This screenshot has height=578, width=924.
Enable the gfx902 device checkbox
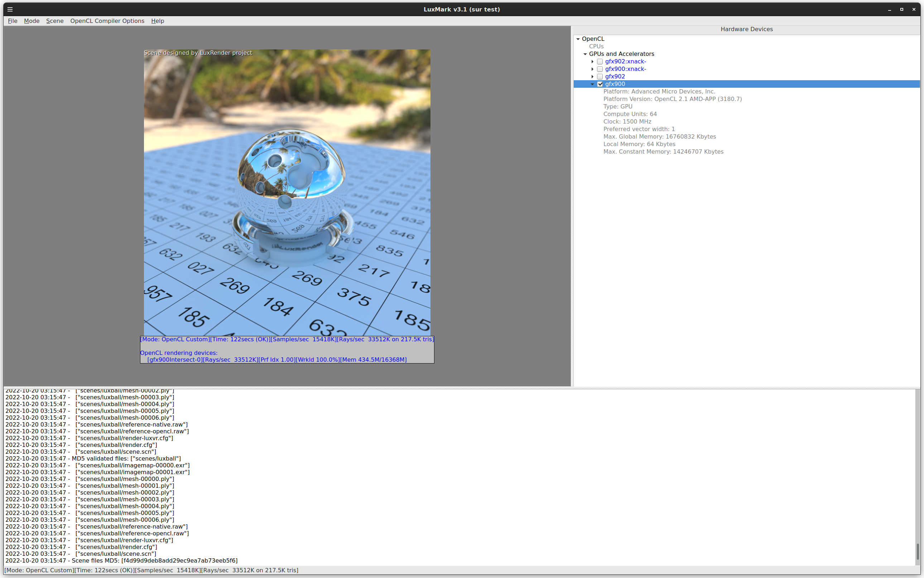click(x=600, y=76)
